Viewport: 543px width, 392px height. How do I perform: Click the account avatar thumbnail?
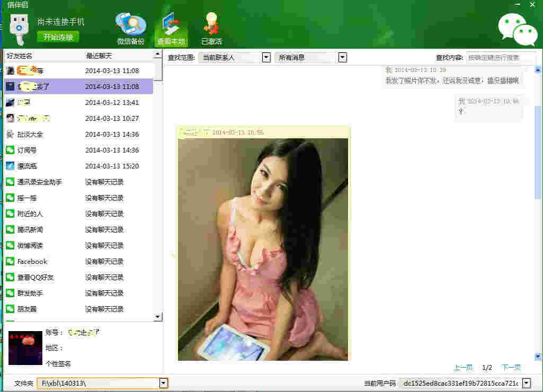coord(25,348)
